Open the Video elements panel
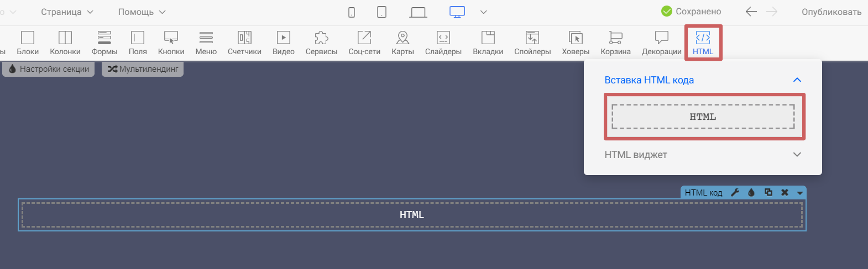 pos(283,43)
